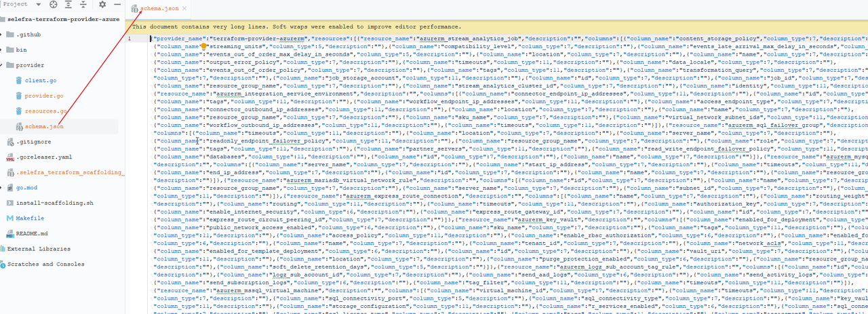Open README.md in the project tree
The image size is (868, 314).
[x=31, y=234]
